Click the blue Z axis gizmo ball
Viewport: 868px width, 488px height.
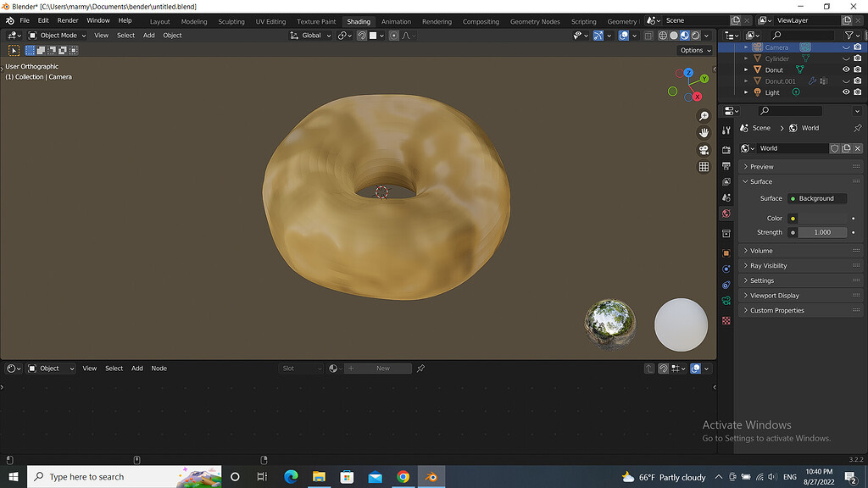coord(688,73)
